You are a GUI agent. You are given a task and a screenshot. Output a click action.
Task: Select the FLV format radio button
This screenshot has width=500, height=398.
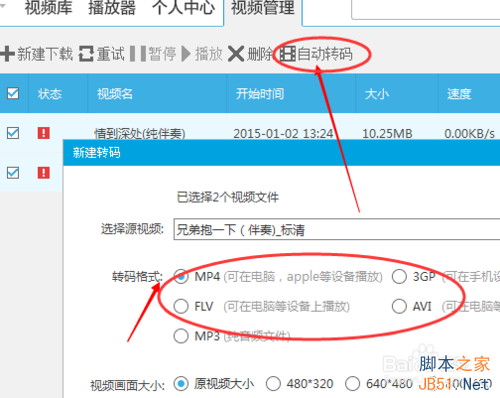click(x=181, y=306)
